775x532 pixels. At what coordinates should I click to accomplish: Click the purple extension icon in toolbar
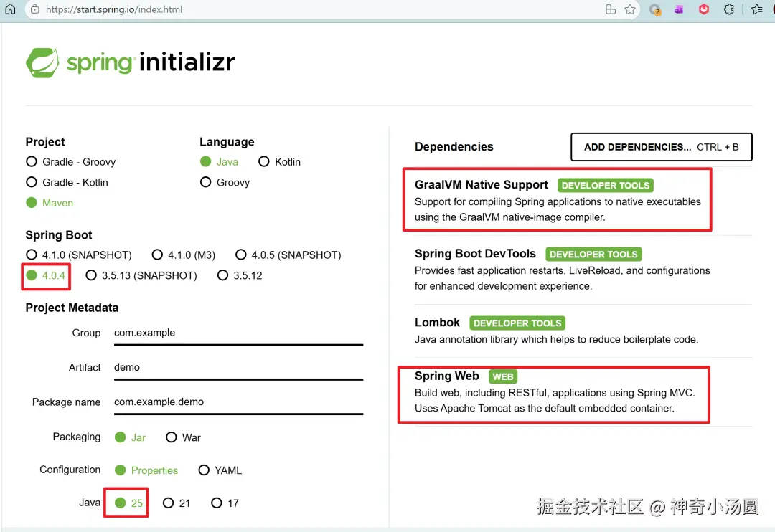[679, 9]
